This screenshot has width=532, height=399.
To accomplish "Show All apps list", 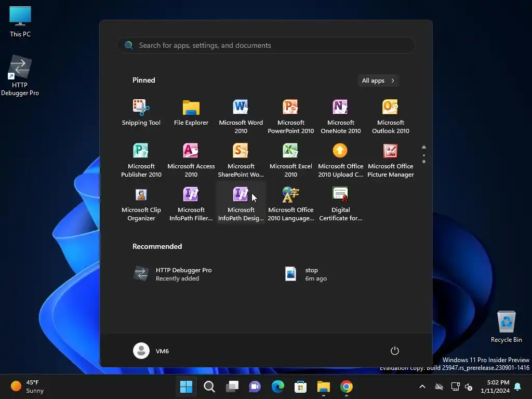I will point(378,81).
